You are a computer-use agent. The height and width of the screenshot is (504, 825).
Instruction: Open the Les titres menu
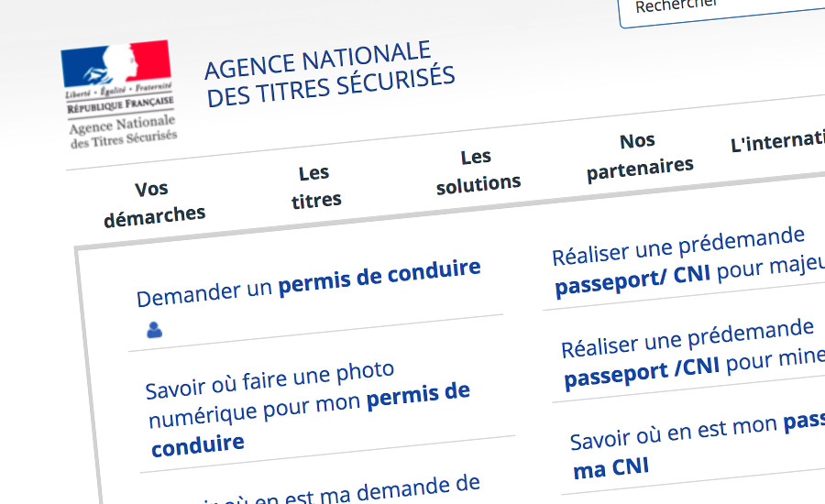click(315, 187)
